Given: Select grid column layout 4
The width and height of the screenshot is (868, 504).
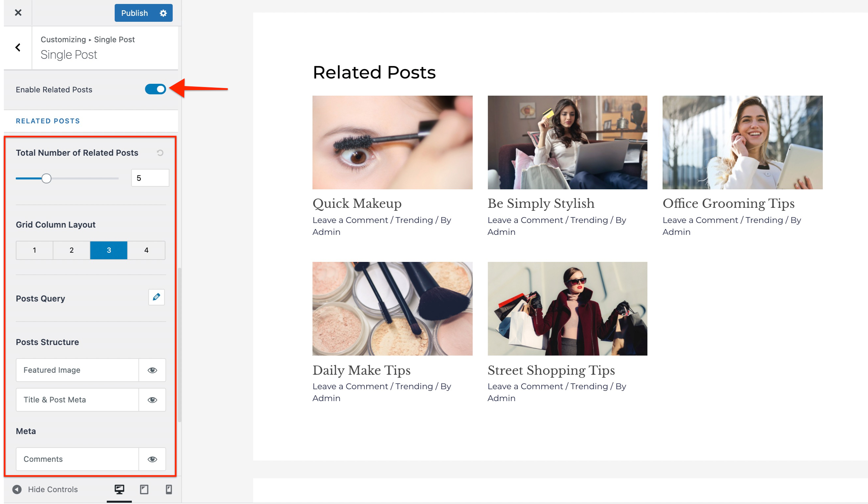Looking at the screenshot, I should tap(146, 250).
